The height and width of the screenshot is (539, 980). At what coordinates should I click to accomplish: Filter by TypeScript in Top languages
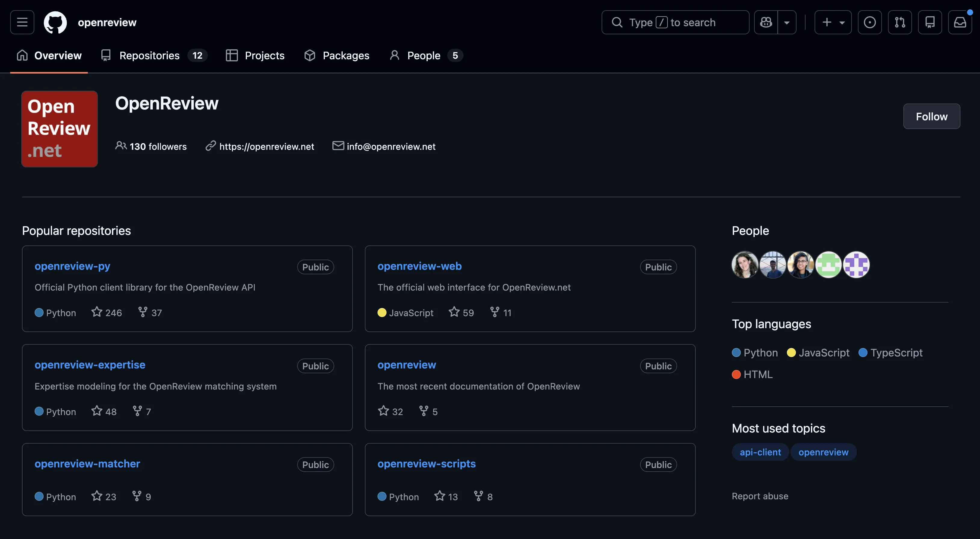tap(891, 353)
